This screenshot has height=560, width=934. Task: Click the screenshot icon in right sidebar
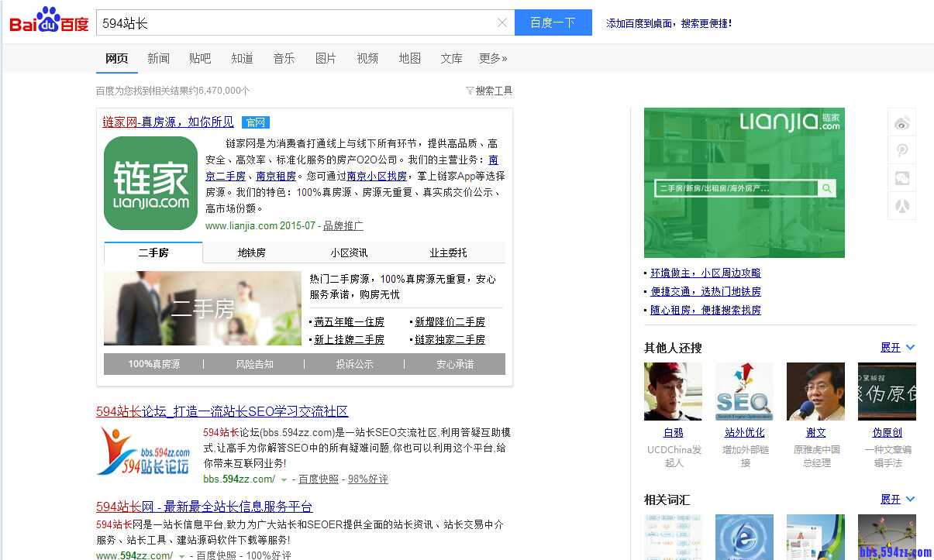[901, 177]
